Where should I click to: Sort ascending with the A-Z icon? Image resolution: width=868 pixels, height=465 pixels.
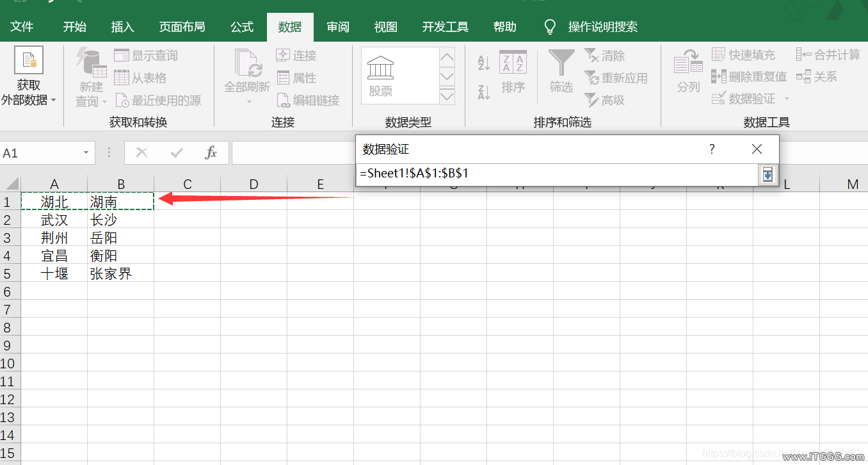click(x=484, y=63)
